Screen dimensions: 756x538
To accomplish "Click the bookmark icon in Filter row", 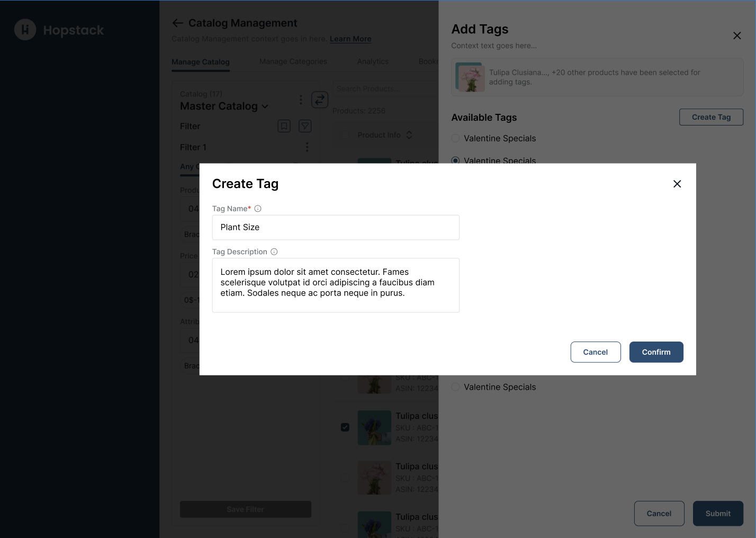I will pos(284,126).
